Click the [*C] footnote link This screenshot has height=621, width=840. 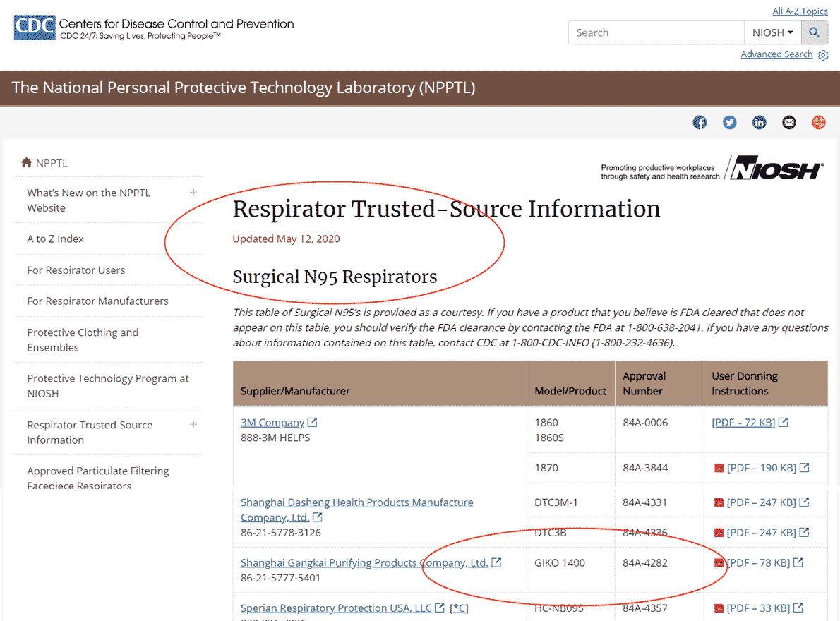tap(459, 608)
